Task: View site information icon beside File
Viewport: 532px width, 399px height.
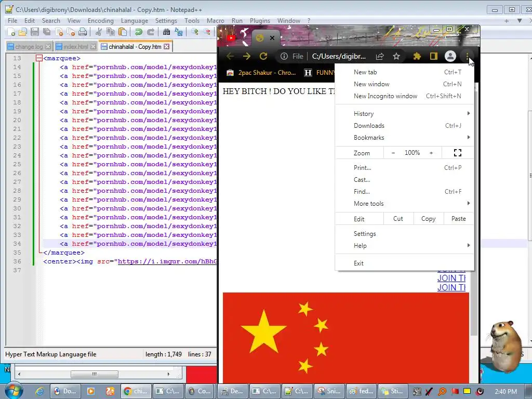Action: tap(284, 56)
